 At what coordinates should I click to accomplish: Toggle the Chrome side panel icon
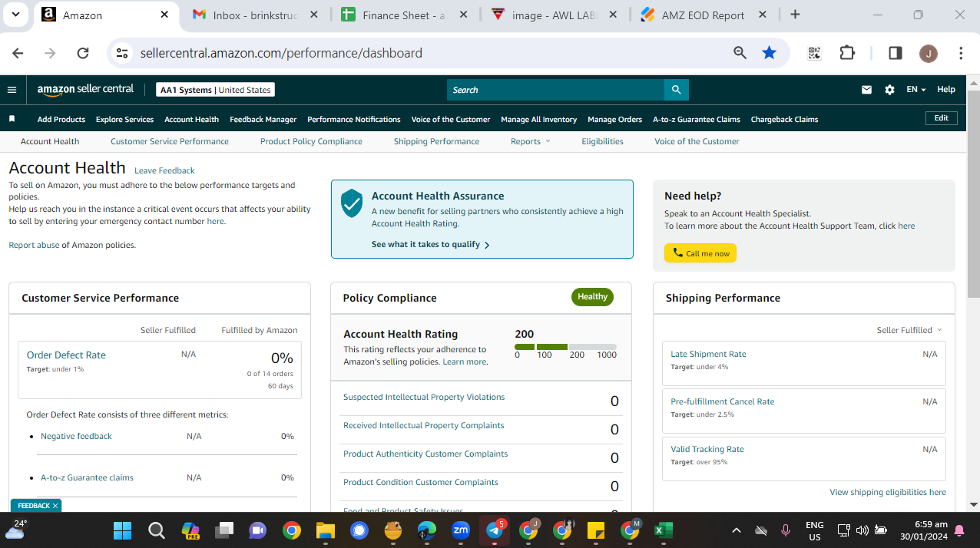(896, 53)
